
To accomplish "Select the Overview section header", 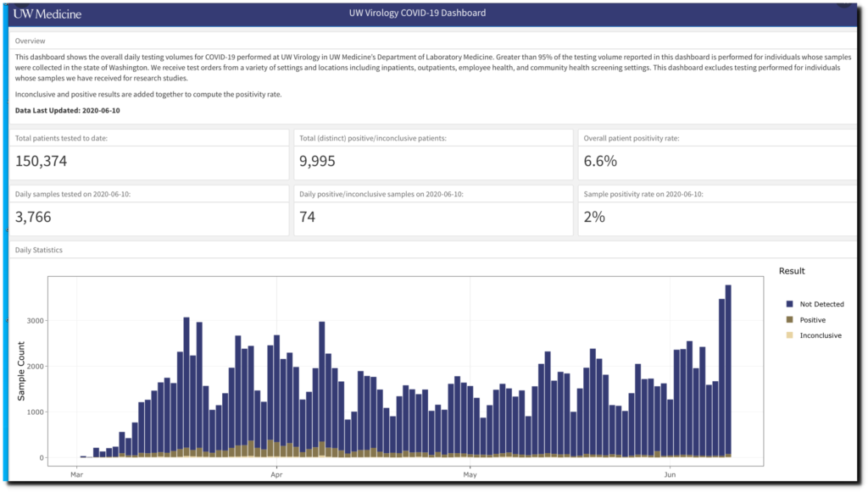I will (30, 41).
